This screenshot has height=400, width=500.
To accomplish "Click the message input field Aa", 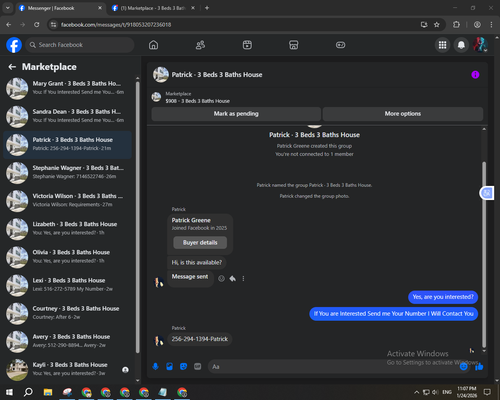I will click(333, 367).
